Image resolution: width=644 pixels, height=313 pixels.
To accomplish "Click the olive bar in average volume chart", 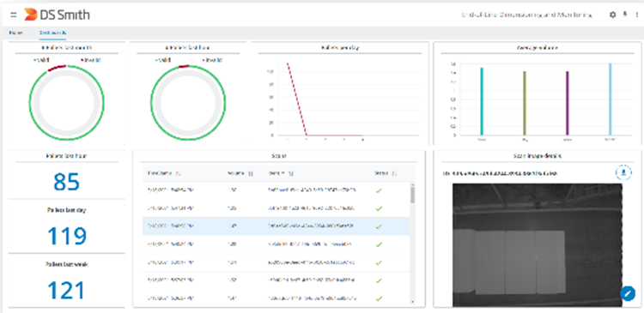I will pyautogui.click(x=525, y=103).
